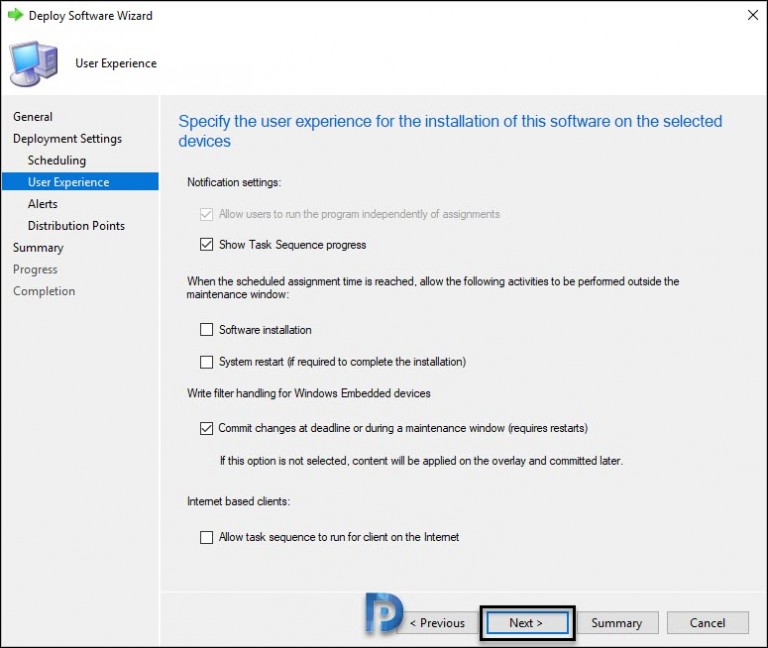The image size is (768, 648).
Task: Enable Software installation outside maintenance window
Action: 206,330
